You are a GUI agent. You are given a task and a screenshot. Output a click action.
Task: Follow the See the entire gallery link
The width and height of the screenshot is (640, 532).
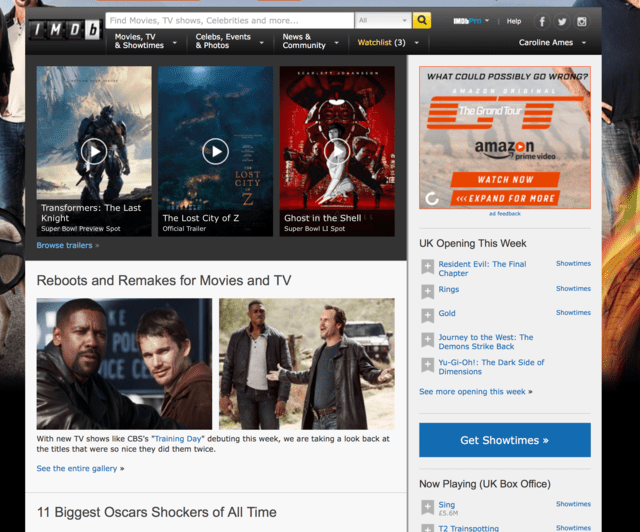(78, 468)
